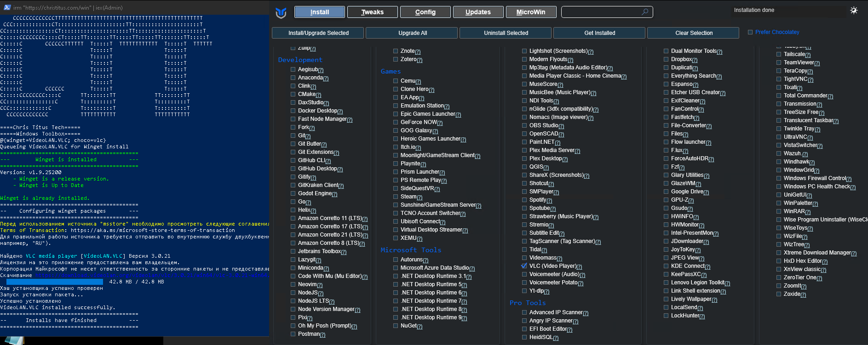Viewport: 868px width, 345px height.
Task: Toggle theme with the sun icon
Action: 854,10
